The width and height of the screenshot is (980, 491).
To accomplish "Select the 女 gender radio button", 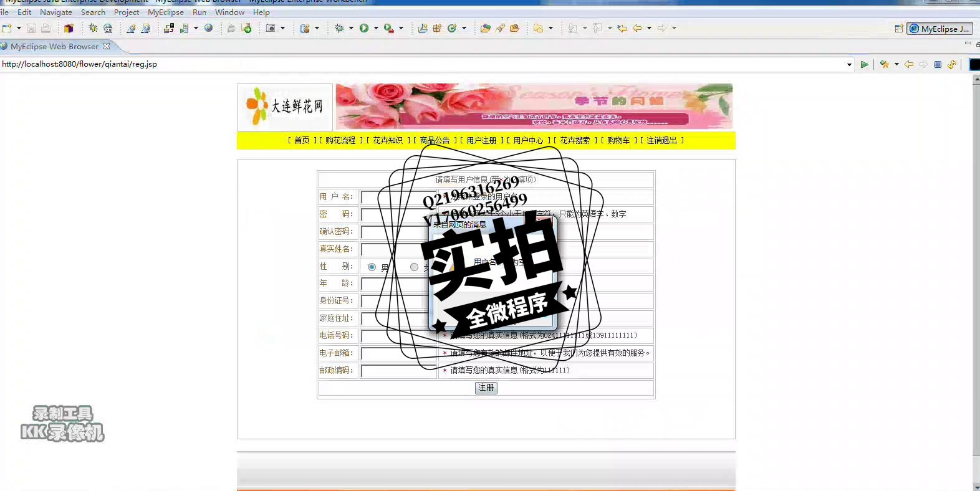I will (414, 267).
